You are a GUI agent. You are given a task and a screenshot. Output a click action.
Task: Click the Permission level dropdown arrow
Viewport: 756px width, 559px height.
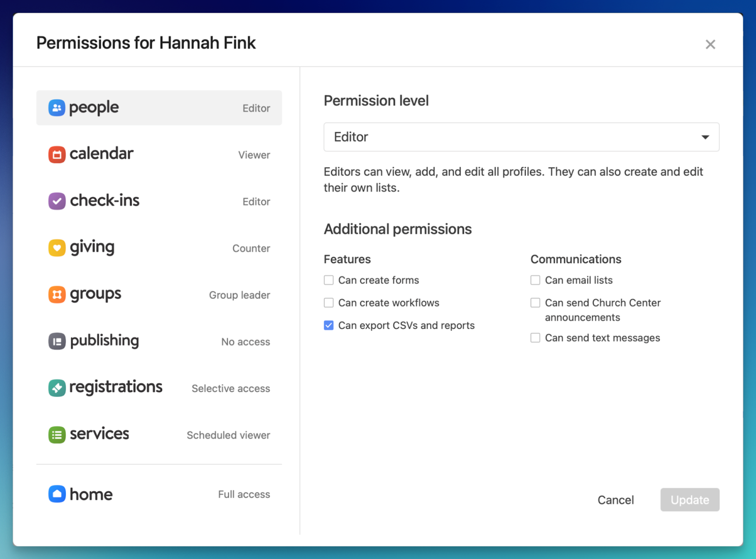(705, 137)
